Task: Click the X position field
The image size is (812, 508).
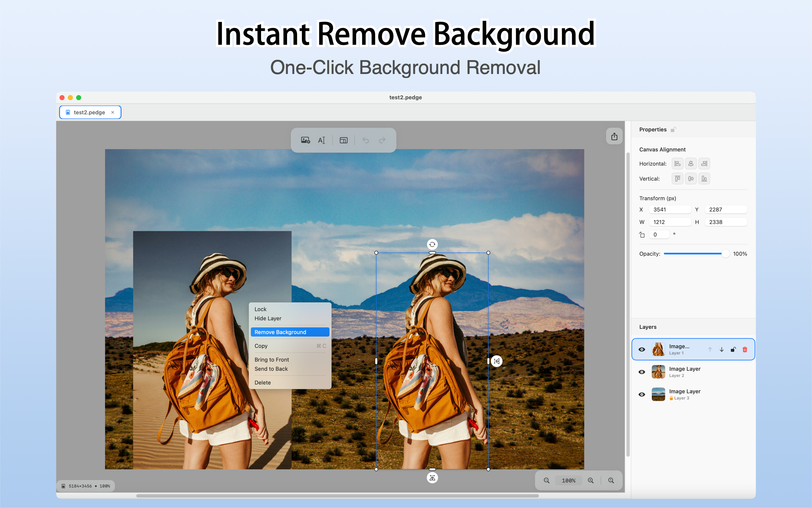Action: coord(670,209)
